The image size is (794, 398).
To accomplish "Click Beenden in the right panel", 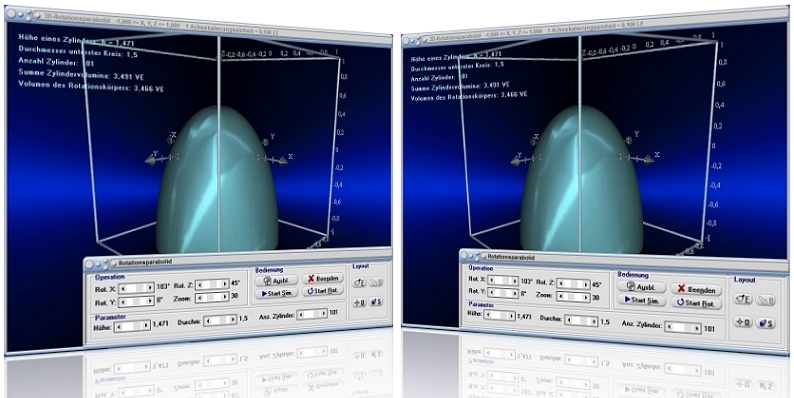I will pyautogui.click(x=696, y=290).
